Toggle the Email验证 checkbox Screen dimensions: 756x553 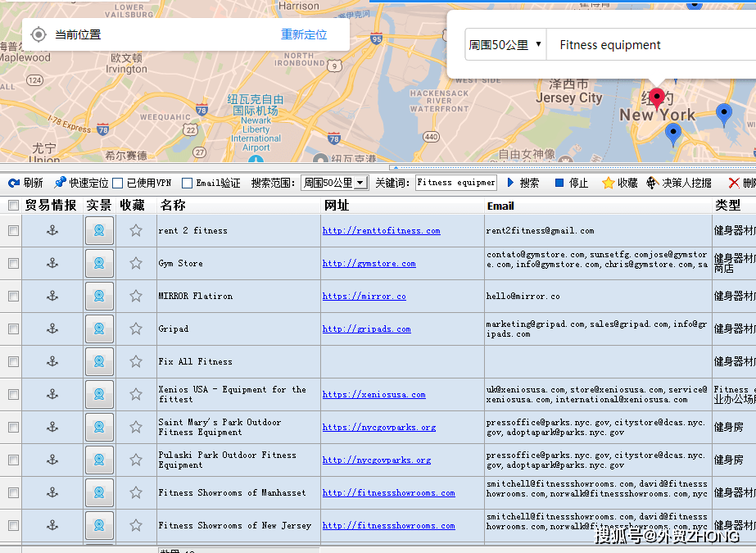[188, 183]
